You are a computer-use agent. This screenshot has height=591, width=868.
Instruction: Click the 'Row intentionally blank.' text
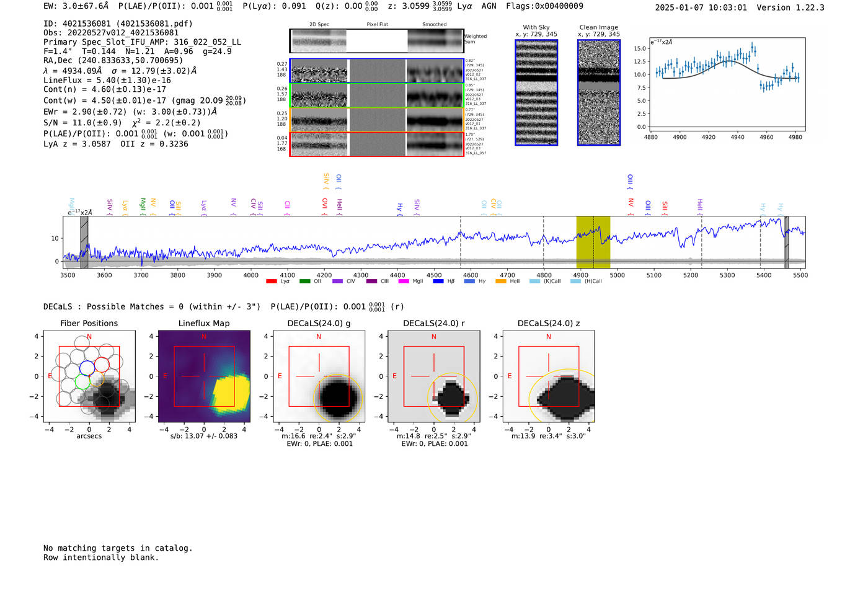tap(101, 558)
